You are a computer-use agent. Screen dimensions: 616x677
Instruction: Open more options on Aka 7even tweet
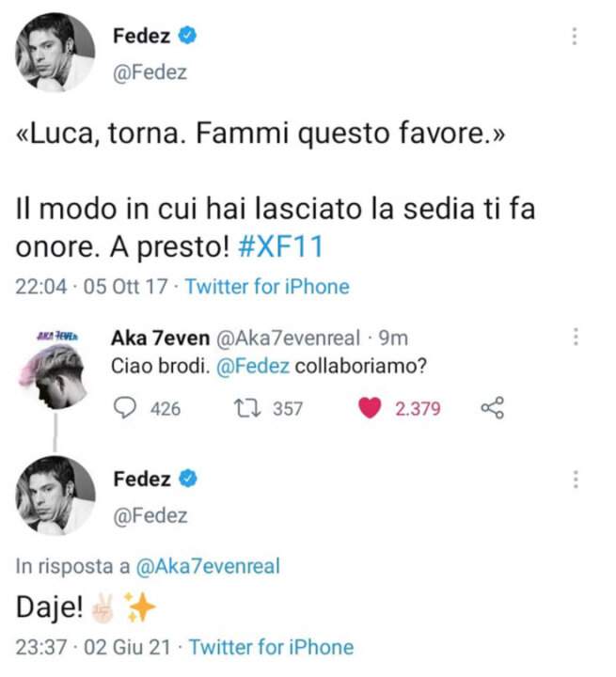tap(575, 337)
